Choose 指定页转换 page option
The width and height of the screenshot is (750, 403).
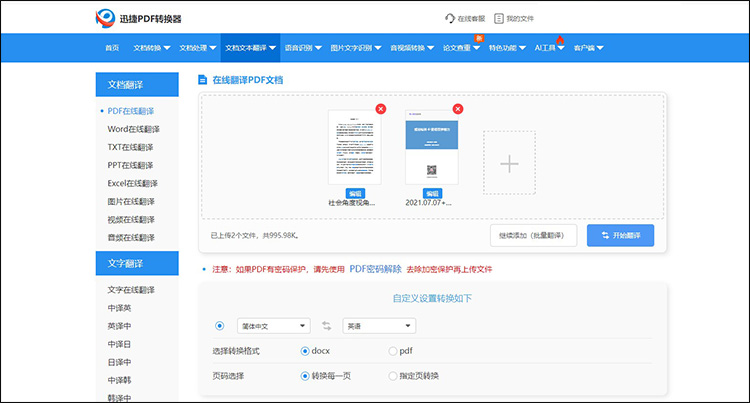[x=392, y=376]
